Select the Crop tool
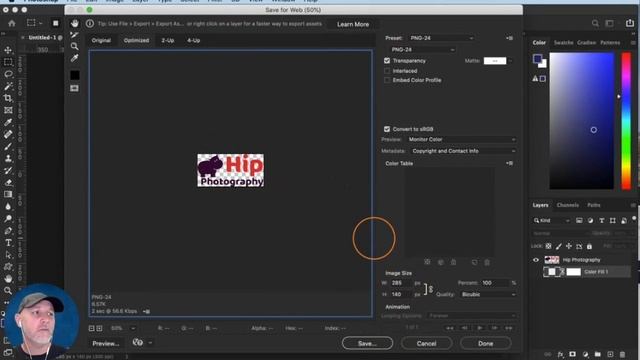The width and height of the screenshot is (640, 360). (8, 98)
